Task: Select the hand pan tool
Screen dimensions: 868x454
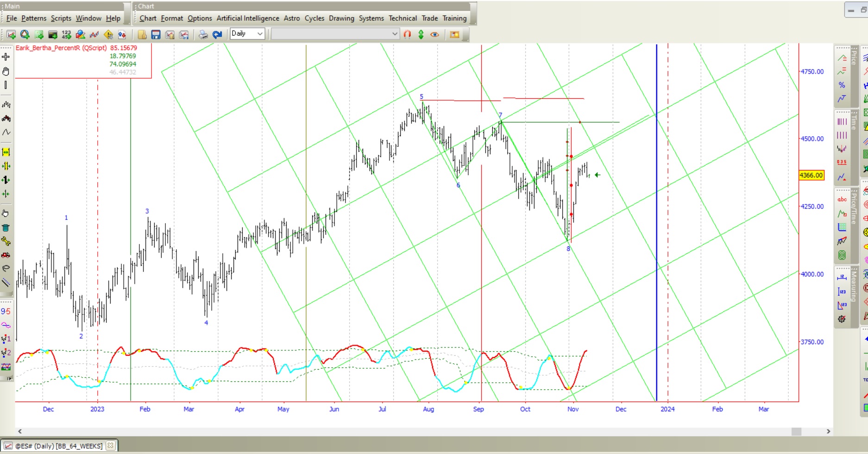Action: [x=6, y=71]
